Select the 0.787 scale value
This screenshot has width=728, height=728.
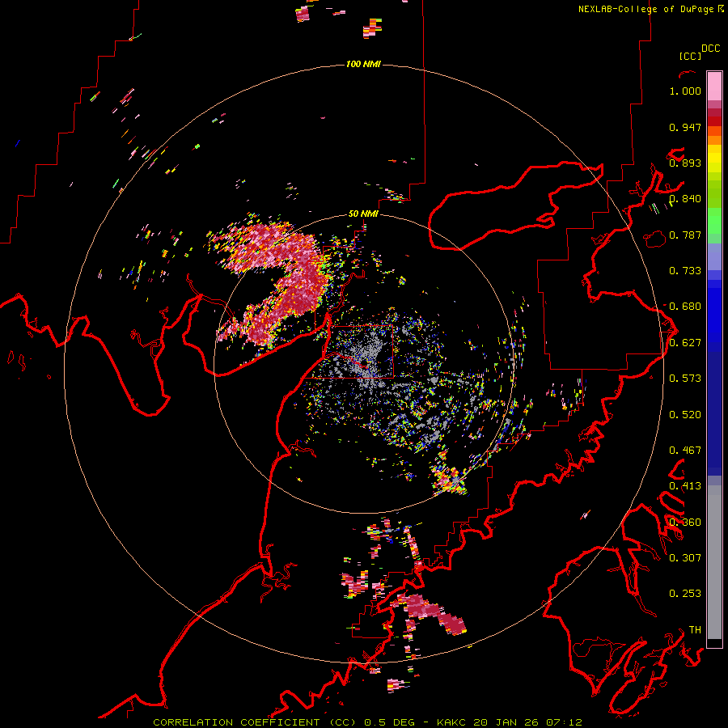pyautogui.click(x=685, y=235)
